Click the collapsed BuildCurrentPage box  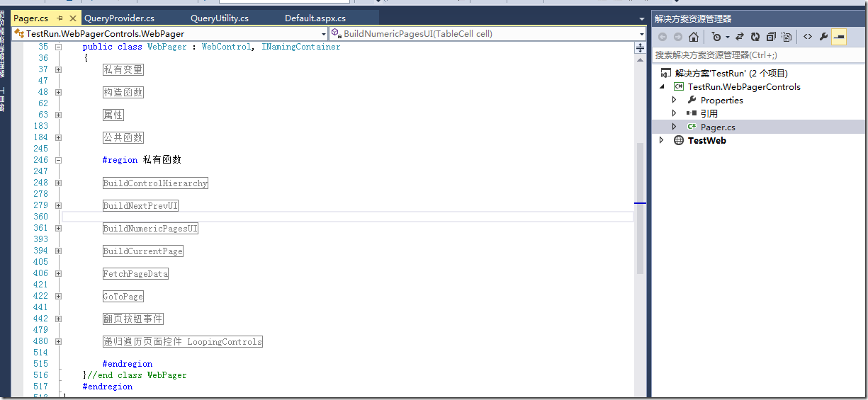click(x=143, y=251)
